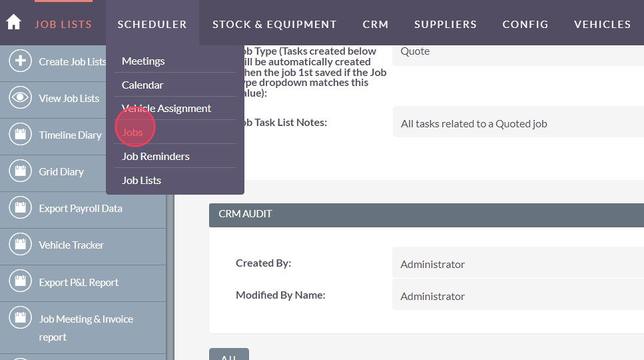Click the View Job Lists eye icon
644x360 pixels.
click(x=21, y=98)
